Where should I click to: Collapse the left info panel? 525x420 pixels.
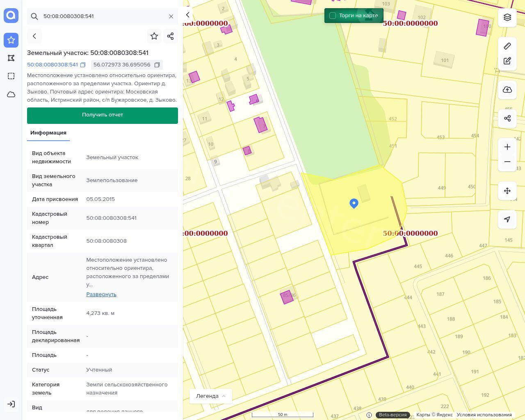188,15
